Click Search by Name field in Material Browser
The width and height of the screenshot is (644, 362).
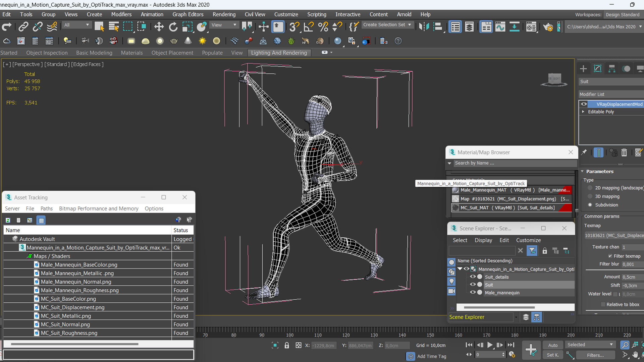tap(515, 163)
